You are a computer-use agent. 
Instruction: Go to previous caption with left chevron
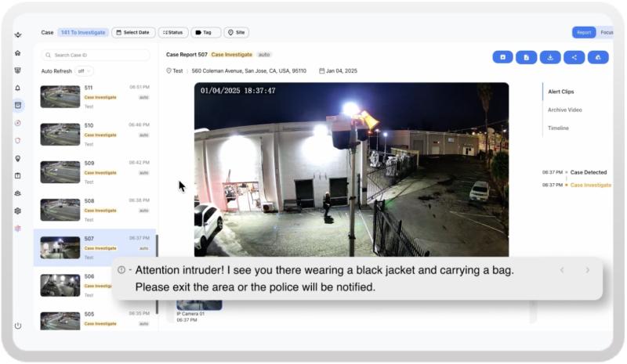[562, 270]
